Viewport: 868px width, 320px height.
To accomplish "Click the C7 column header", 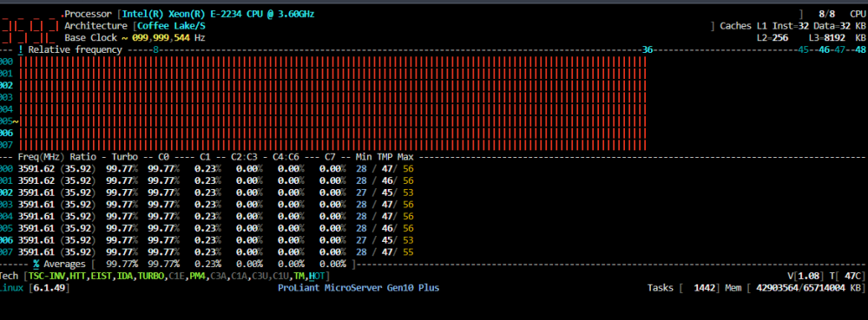I will tap(330, 157).
